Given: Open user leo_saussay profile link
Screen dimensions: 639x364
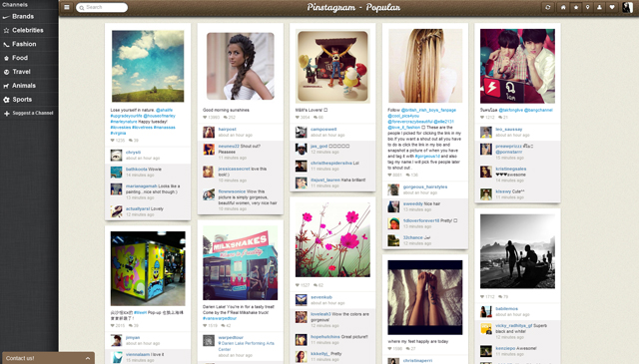Looking at the screenshot, I should point(509,129).
